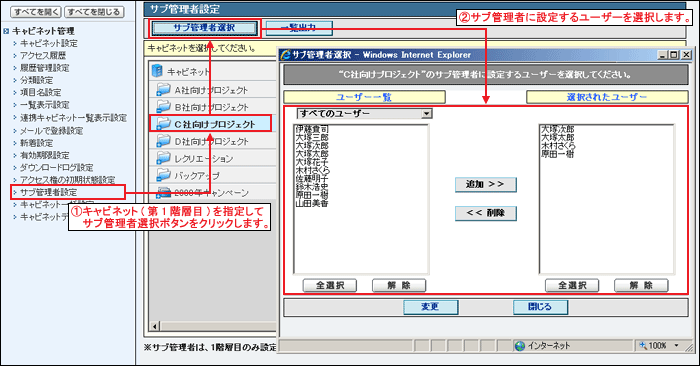
Task: Click 解除 under selected users list
Action: (x=641, y=286)
